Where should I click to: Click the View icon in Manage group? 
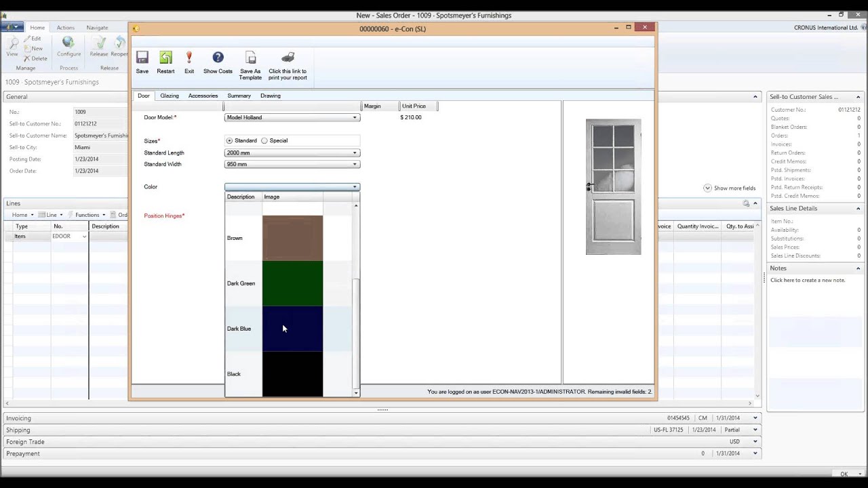click(x=12, y=43)
